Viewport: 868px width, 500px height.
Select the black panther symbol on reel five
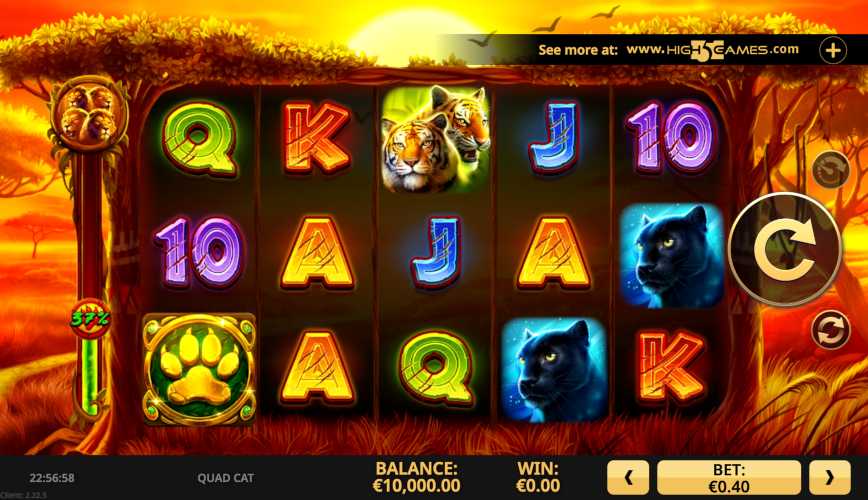tap(671, 255)
